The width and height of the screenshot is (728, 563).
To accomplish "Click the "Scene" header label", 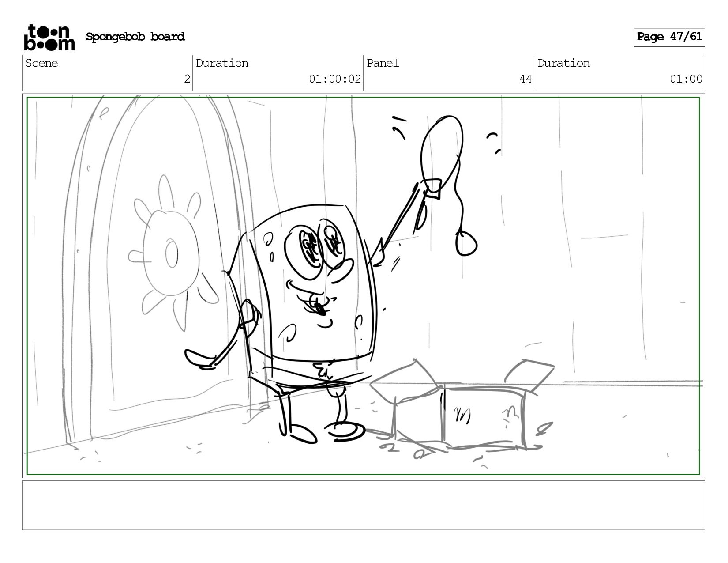I will click(41, 64).
